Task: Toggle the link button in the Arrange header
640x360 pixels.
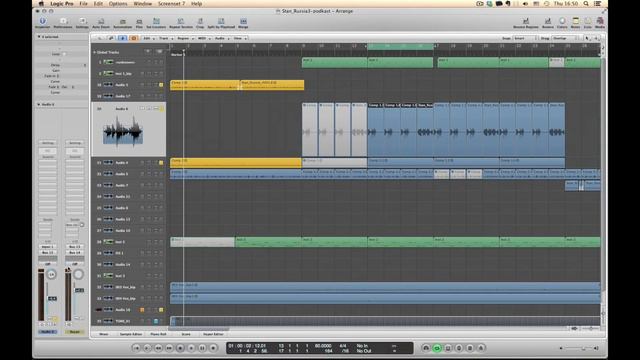Action: click(x=111, y=38)
